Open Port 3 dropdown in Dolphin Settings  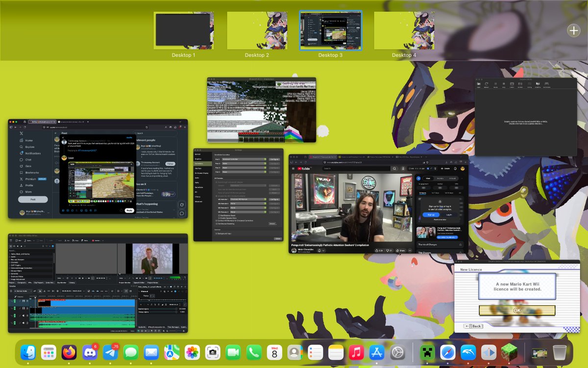pyautogui.click(x=244, y=168)
